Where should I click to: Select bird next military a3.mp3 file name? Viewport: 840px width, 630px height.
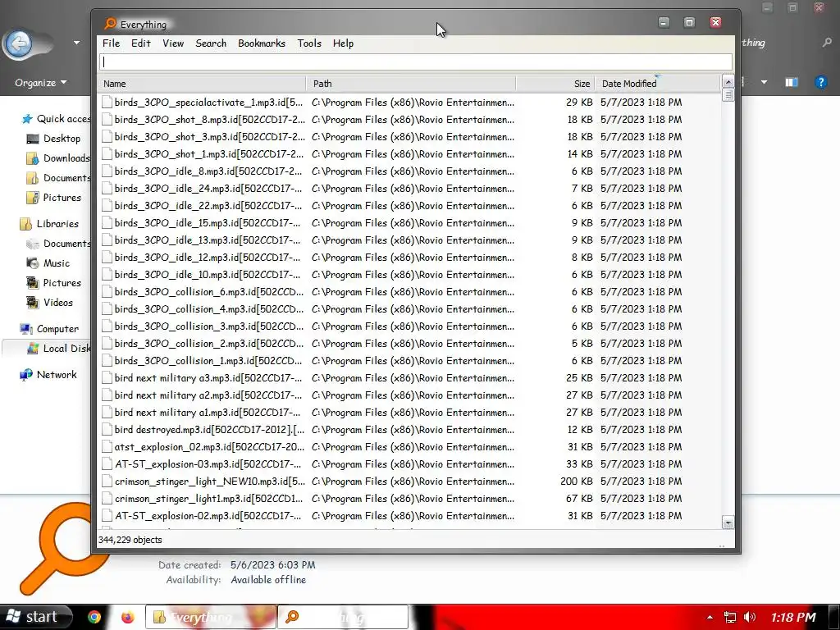pos(208,377)
